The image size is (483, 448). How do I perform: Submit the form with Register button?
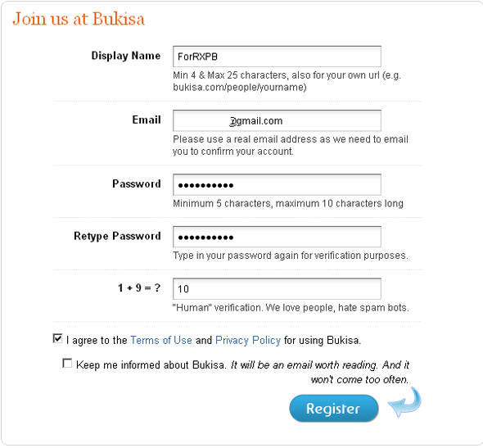(334, 409)
